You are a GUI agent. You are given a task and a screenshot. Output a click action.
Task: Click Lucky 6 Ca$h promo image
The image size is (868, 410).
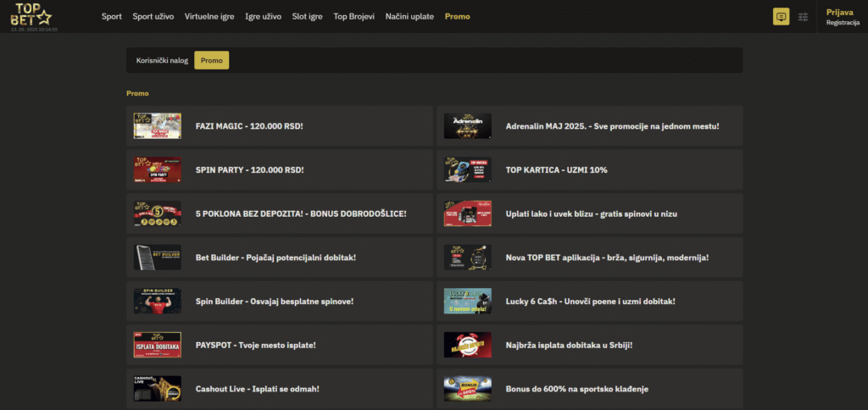467,301
